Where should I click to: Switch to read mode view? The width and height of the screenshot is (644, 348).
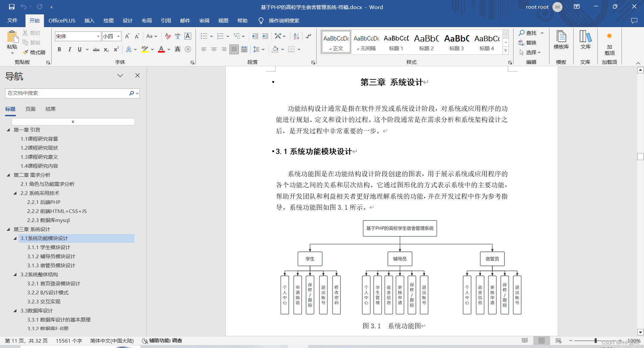click(525, 341)
